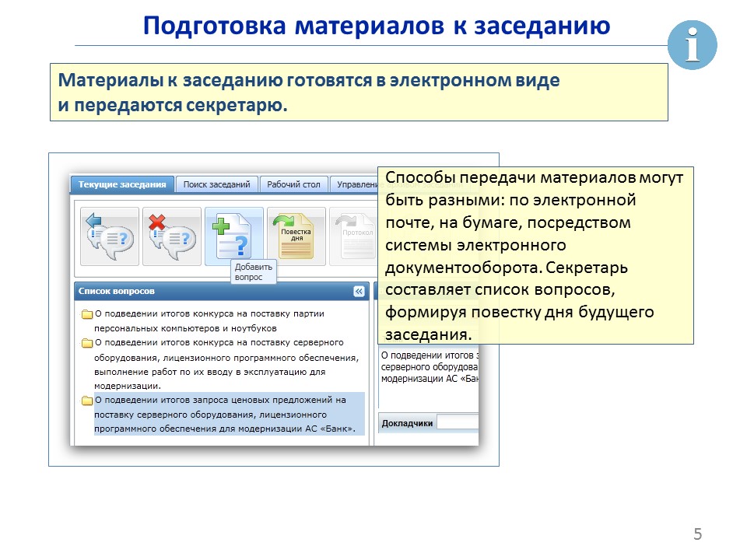
Task: Click callout text Способы передачи материалов
Action: coord(535,255)
